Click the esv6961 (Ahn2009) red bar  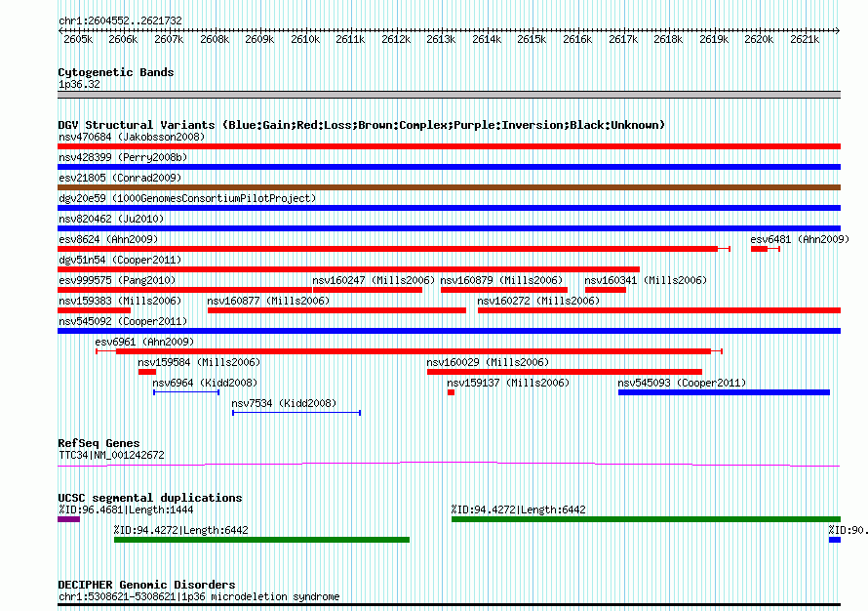coord(409,351)
